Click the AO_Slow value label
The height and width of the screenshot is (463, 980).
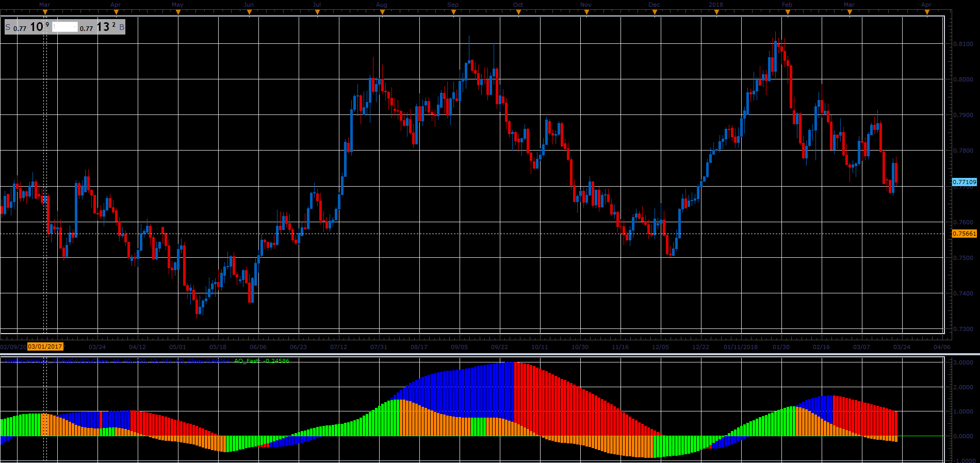(203, 361)
